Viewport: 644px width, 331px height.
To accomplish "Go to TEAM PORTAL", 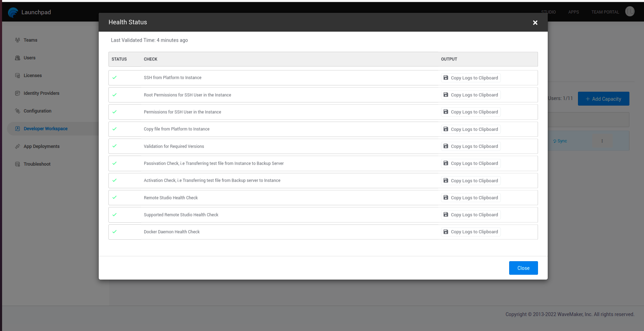I will (x=605, y=12).
